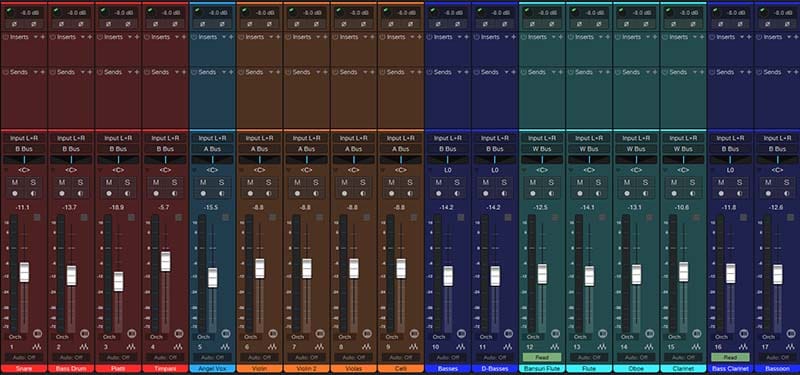The width and height of the screenshot is (800, 375).
Task: Click the Timpani volume fader handle
Action: click(165, 261)
